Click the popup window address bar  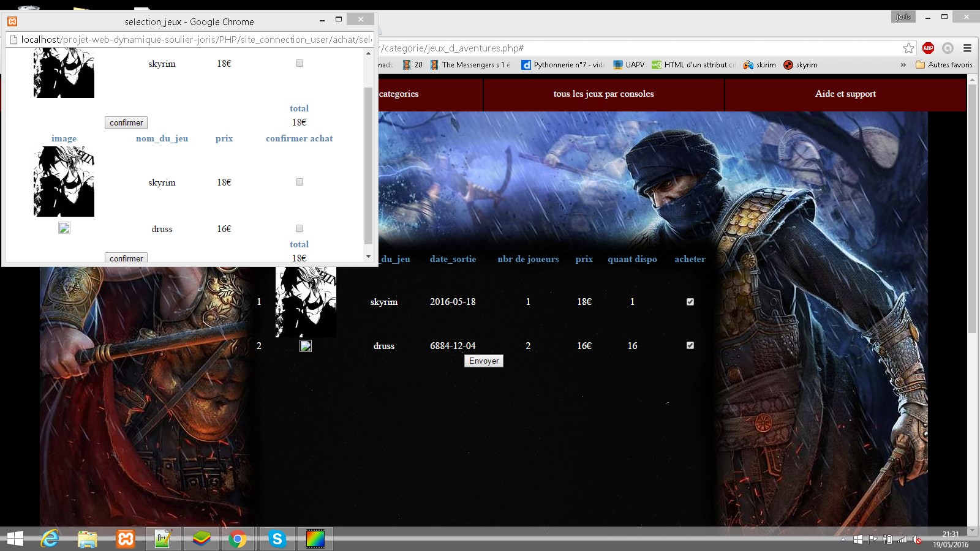click(x=190, y=40)
